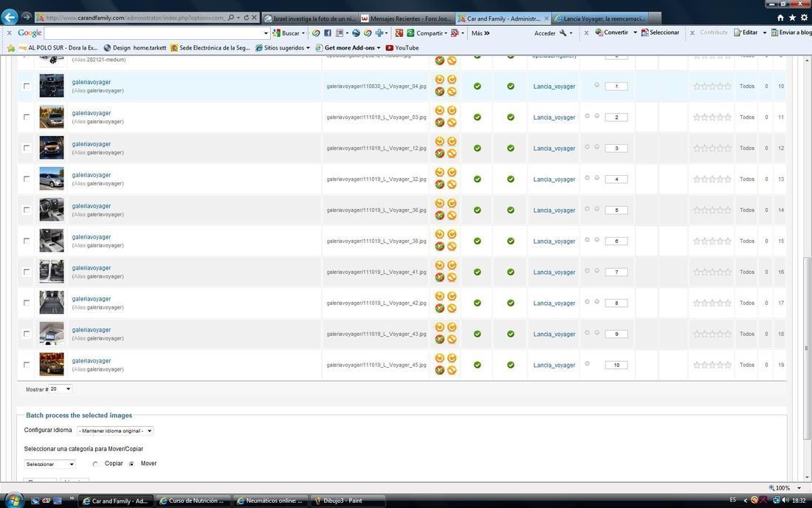Open Dibujo3 - Paint from the taskbar

tap(347, 501)
